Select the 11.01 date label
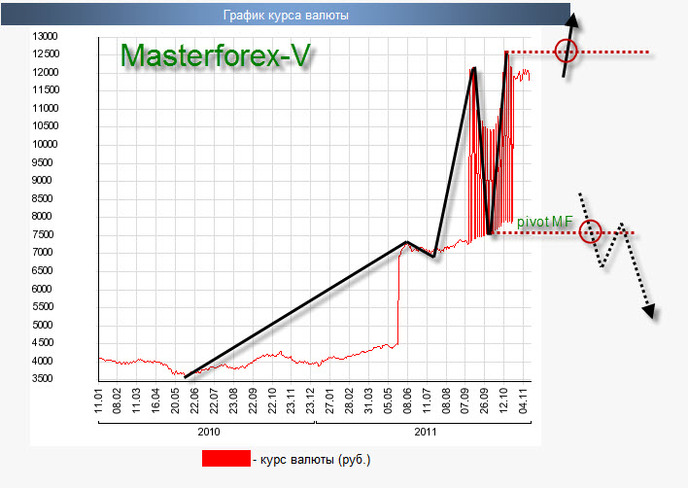This screenshot has height=488, width=688. (x=98, y=400)
